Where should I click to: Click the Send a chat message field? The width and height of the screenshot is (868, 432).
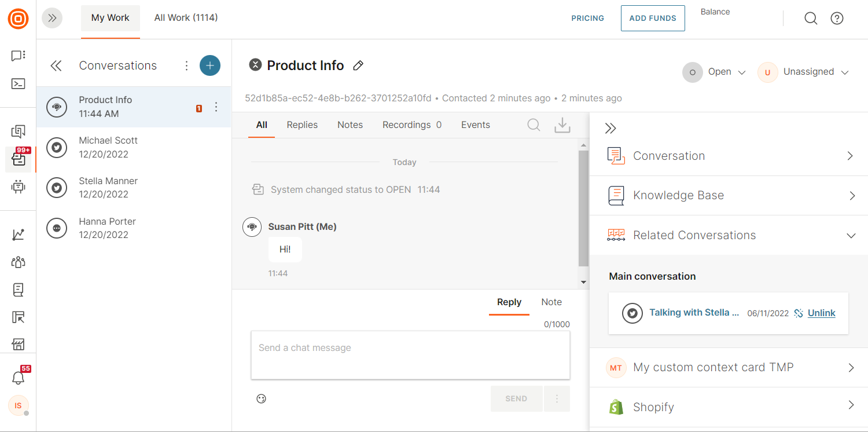(x=410, y=355)
